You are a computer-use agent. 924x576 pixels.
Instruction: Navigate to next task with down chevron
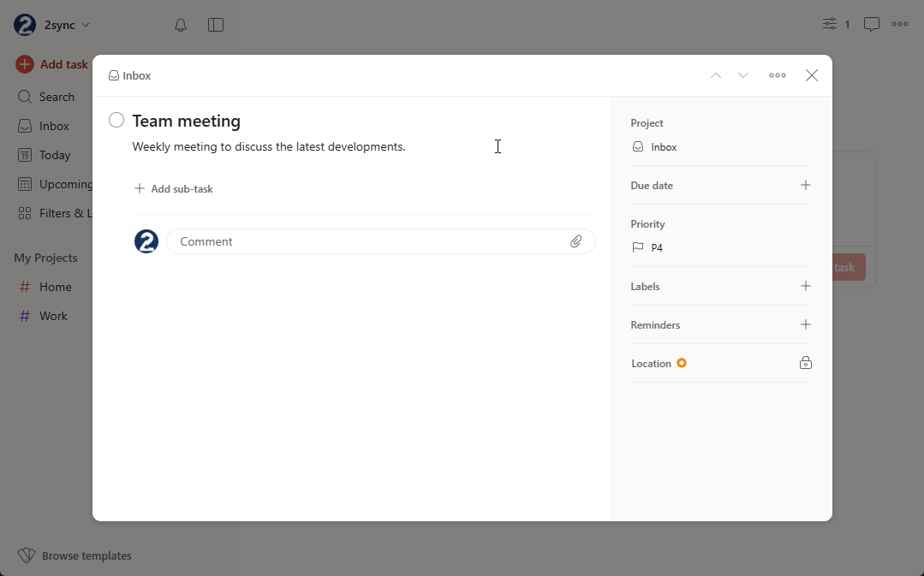coord(742,75)
